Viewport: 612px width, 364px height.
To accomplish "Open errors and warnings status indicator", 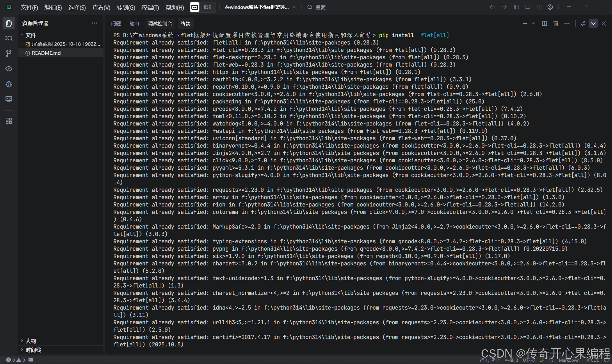I will pyautogui.click(x=16, y=360).
